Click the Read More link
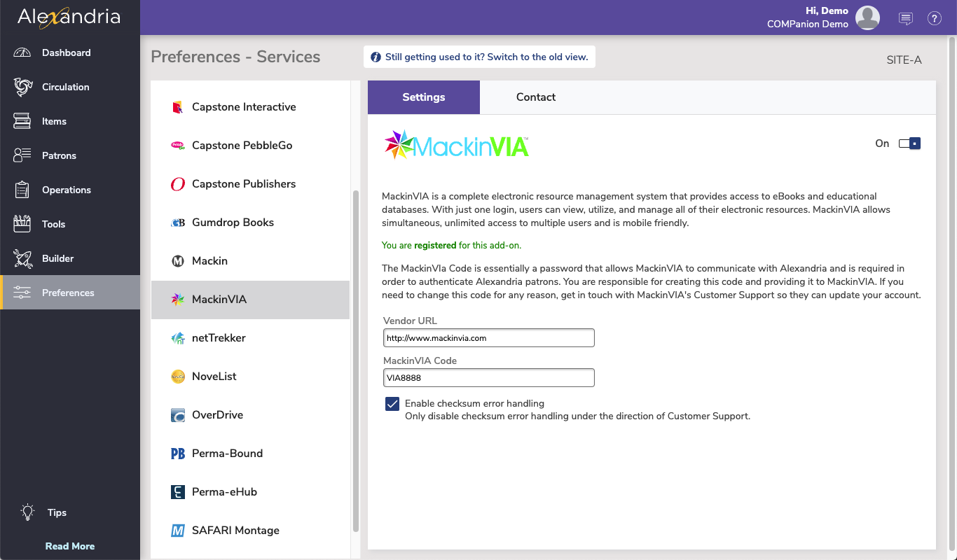 click(69, 546)
